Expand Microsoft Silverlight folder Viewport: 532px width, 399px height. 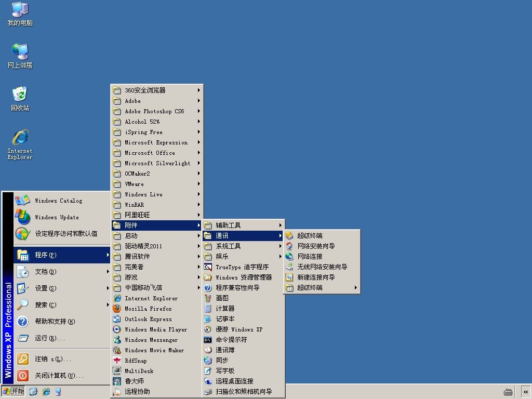157,163
